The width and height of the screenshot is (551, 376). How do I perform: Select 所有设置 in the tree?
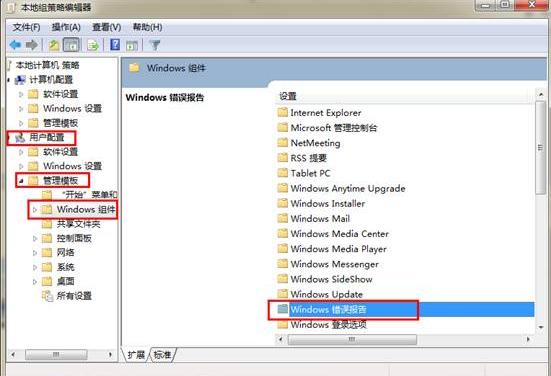click(x=74, y=296)
